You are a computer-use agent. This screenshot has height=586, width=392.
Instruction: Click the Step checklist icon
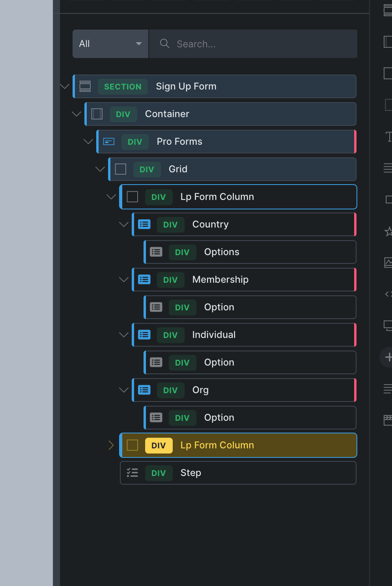(133, 473)
